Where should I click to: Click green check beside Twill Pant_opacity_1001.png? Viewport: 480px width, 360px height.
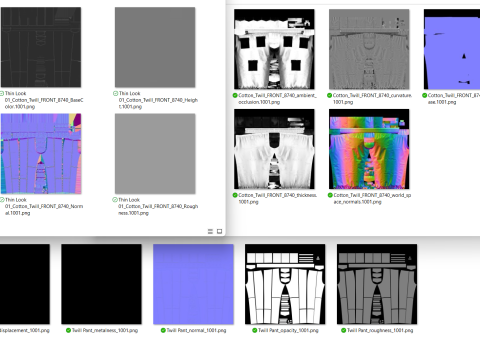[x=255, y=330]
